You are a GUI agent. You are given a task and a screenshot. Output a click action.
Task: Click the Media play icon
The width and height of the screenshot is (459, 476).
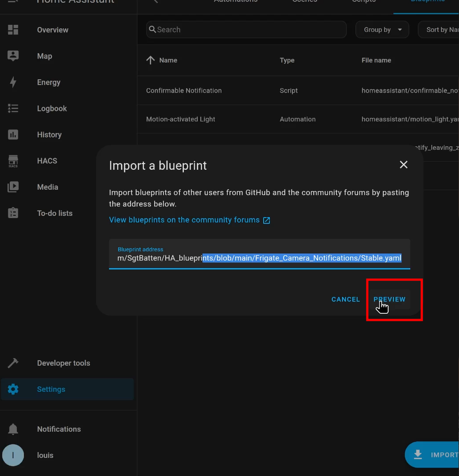click(x=13, y=187)
